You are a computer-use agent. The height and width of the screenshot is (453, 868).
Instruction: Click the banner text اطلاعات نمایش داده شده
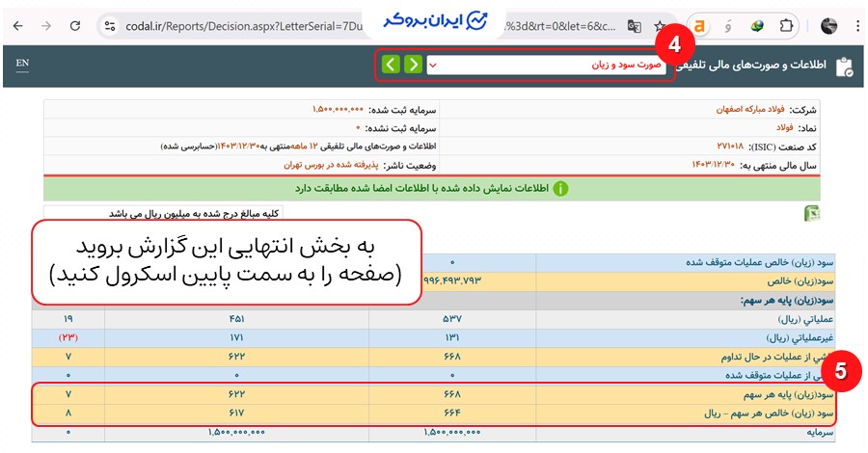point(421,189)
